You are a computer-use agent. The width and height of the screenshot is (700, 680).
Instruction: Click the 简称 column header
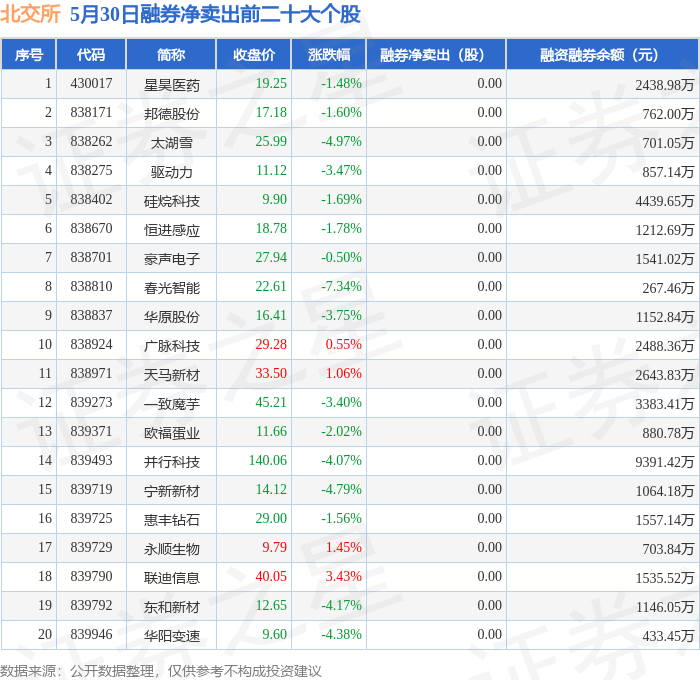pos(171,54)
